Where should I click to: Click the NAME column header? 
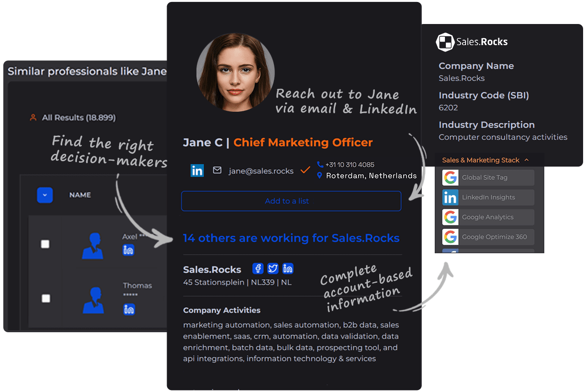[80, 195]
